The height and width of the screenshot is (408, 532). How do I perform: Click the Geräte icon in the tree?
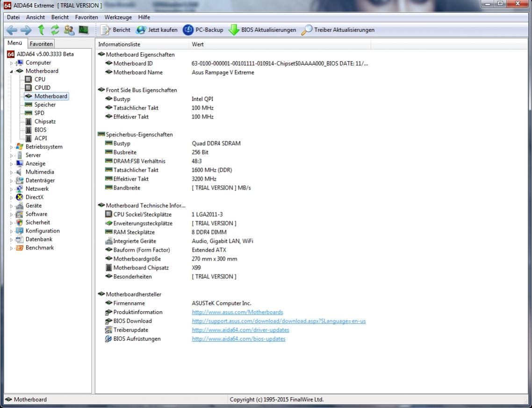[20, 205]
